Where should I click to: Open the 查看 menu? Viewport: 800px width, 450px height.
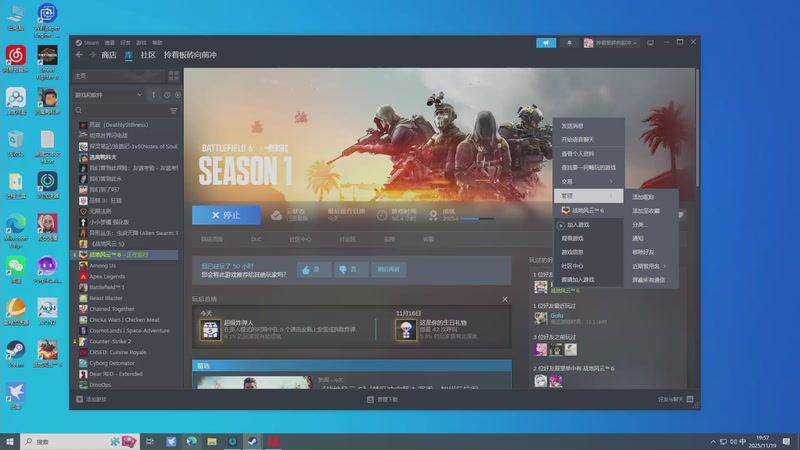(110, 43)
